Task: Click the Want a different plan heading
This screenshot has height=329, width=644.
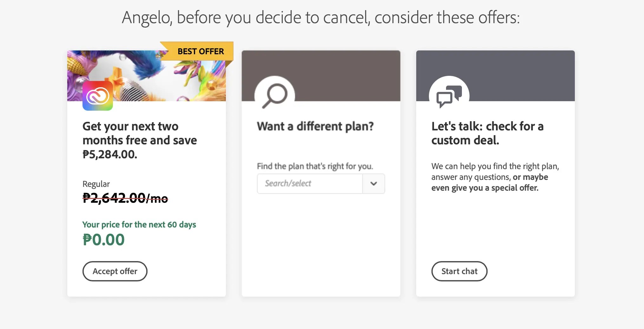Action: click(x=316, y=126)
